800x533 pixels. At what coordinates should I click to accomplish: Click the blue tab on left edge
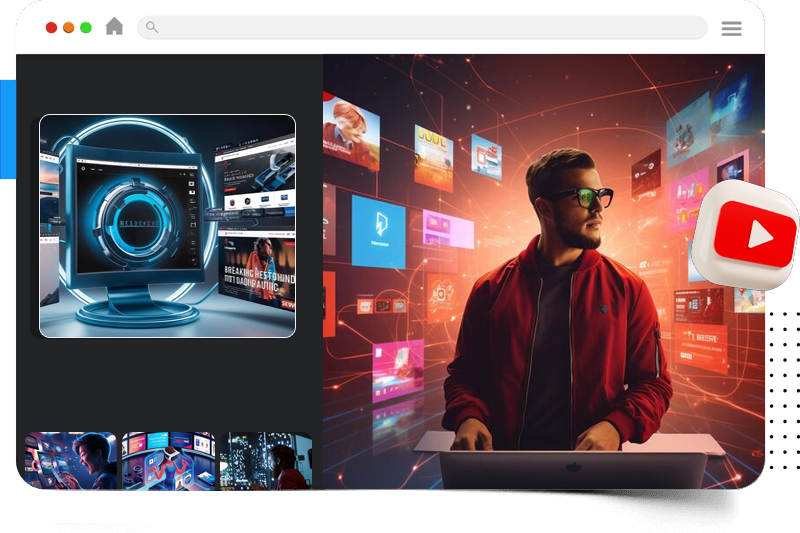[x=7, y=130]
